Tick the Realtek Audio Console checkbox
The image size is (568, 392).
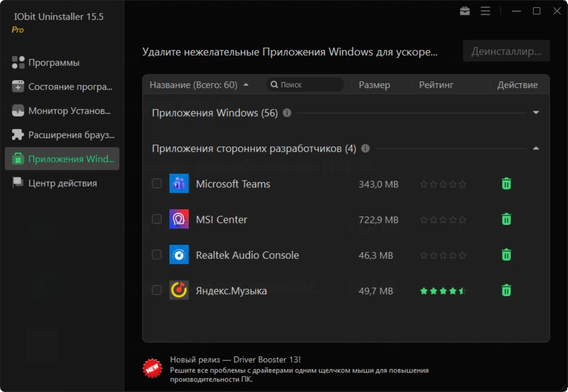(157, 254)
